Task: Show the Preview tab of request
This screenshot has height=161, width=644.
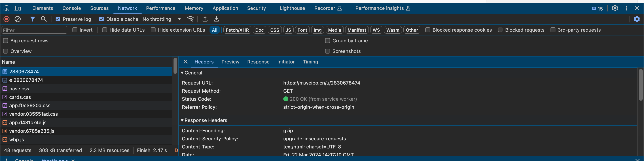Action: [x=230, y=62]
